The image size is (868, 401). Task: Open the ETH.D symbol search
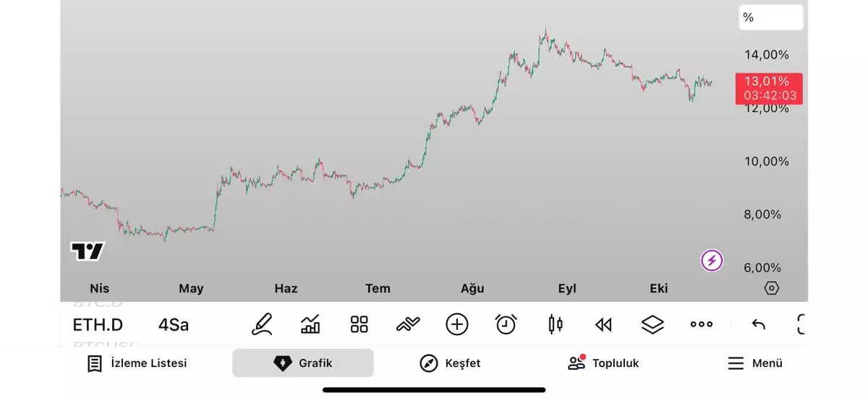(98, 325)
